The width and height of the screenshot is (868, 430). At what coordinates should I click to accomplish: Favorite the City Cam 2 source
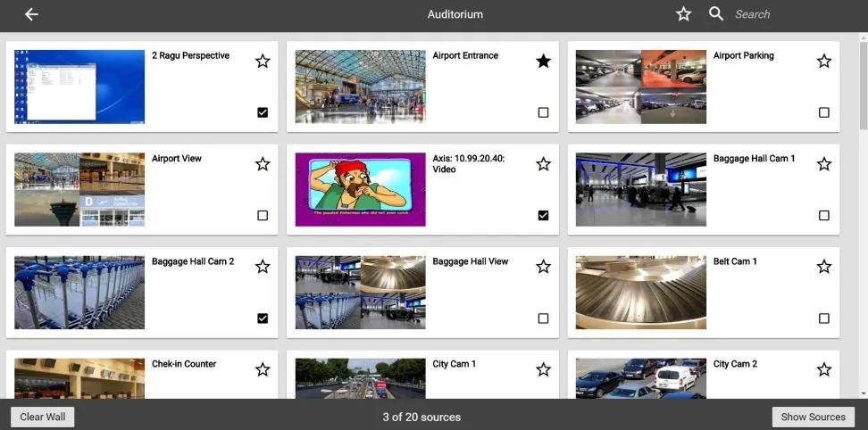pyautogui.click(x=824, y=369)
